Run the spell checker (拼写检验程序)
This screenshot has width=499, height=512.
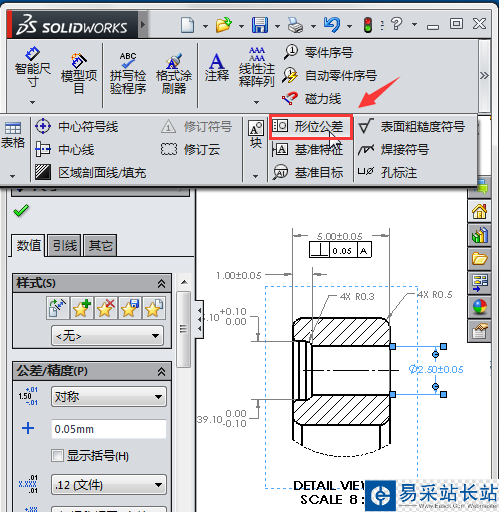tap(128, 73)
